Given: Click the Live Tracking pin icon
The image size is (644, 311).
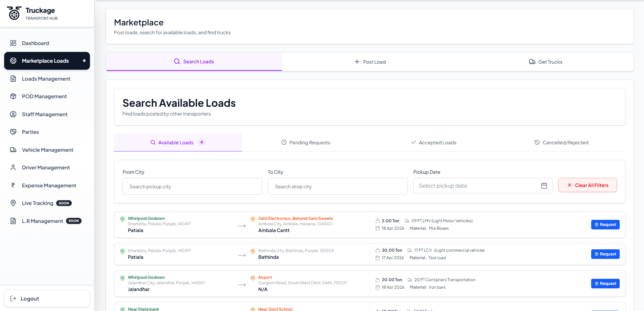Looking at the screenshot, I should click(13, 203).
